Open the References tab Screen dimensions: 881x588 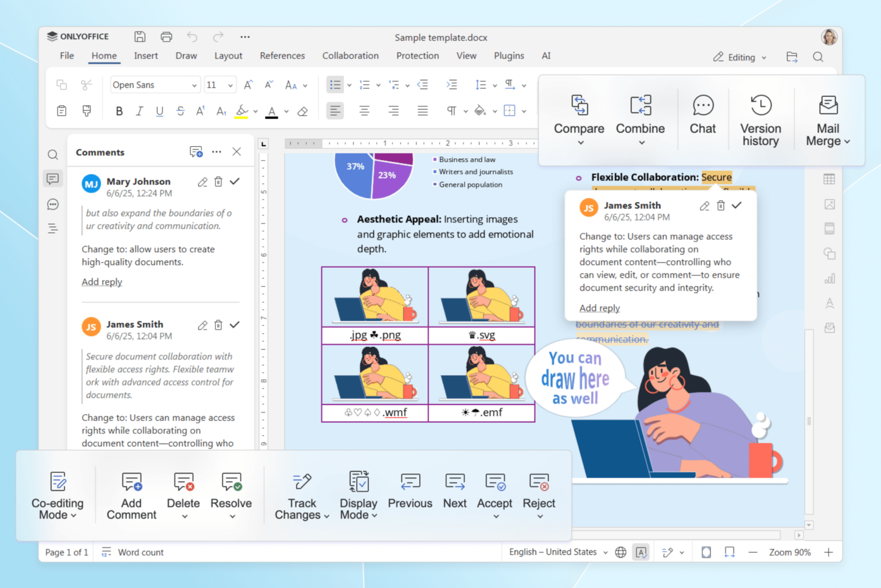click(282, 56)
